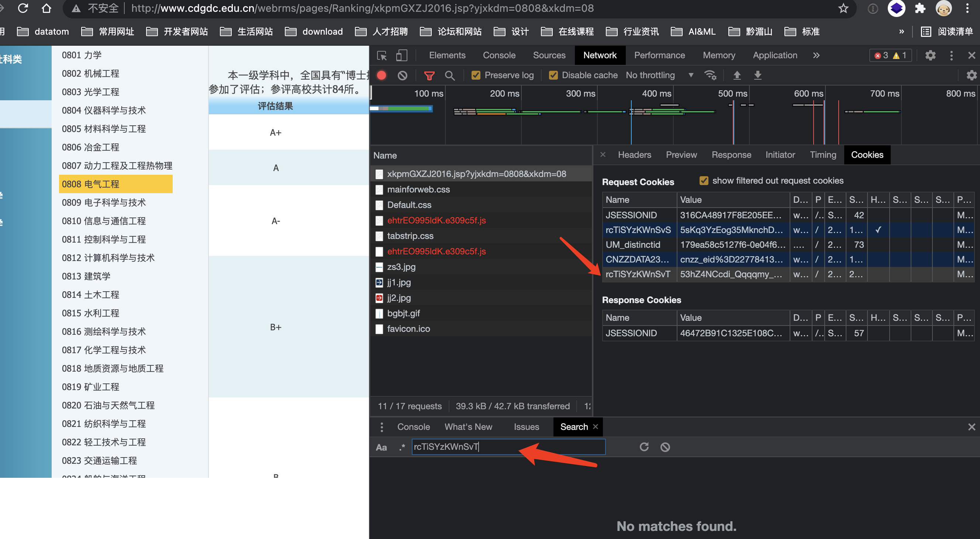This screenshot has height=539, width=980.
Task: Click the search text input field
Action: pos(508,446)
